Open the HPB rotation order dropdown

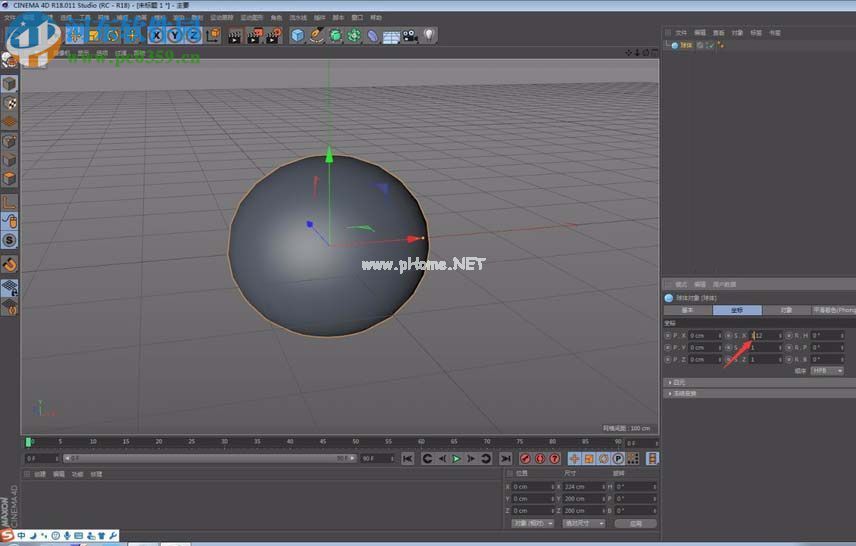[x=826, y=371]
